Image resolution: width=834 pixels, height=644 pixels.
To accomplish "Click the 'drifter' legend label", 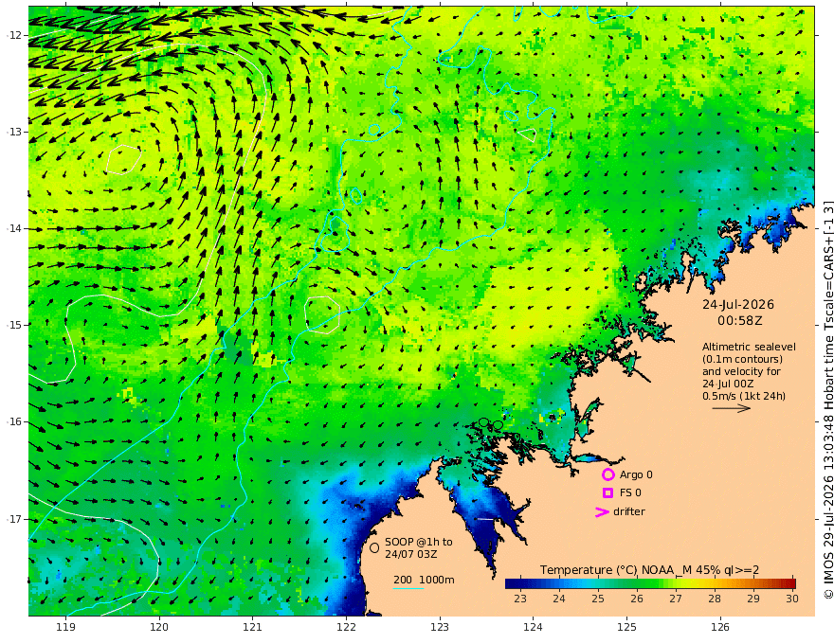I will pyautogui.click(x=629, y=511).
